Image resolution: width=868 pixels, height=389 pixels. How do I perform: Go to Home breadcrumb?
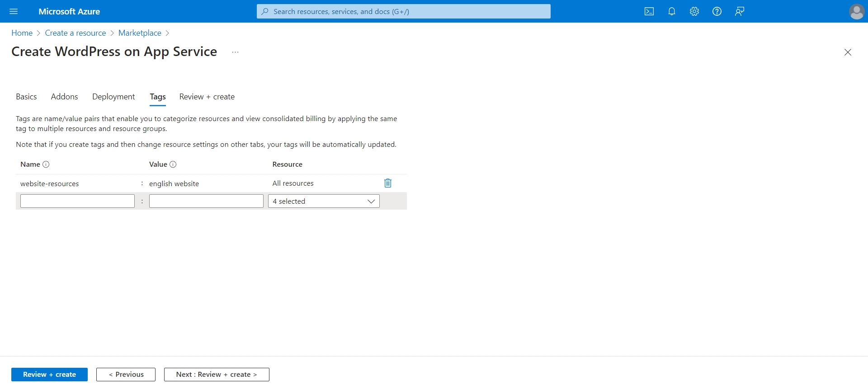22,33
